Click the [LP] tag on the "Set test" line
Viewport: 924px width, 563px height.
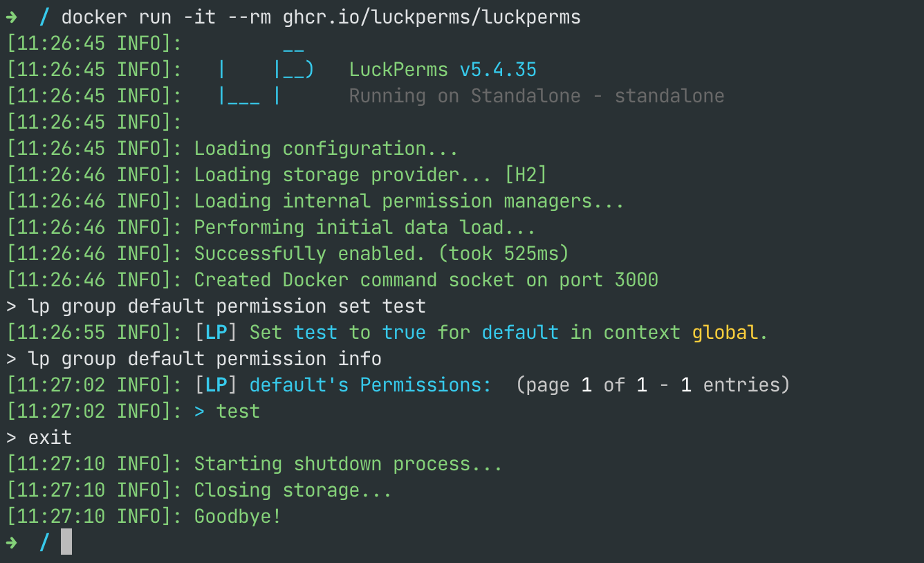[216, 333]
